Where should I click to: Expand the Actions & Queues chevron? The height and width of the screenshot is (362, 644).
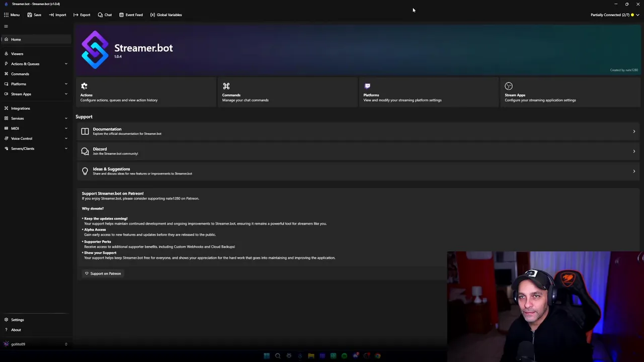pyautogui.click(x=66, y=64)
